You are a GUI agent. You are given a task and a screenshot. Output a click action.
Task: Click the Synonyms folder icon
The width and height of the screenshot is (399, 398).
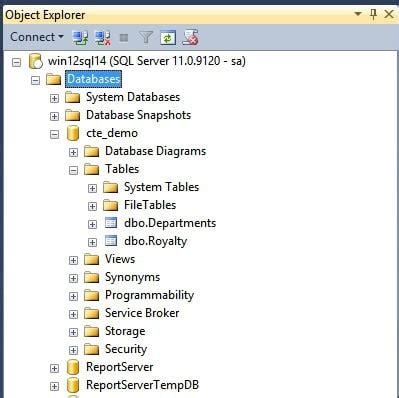click(92, 277)
